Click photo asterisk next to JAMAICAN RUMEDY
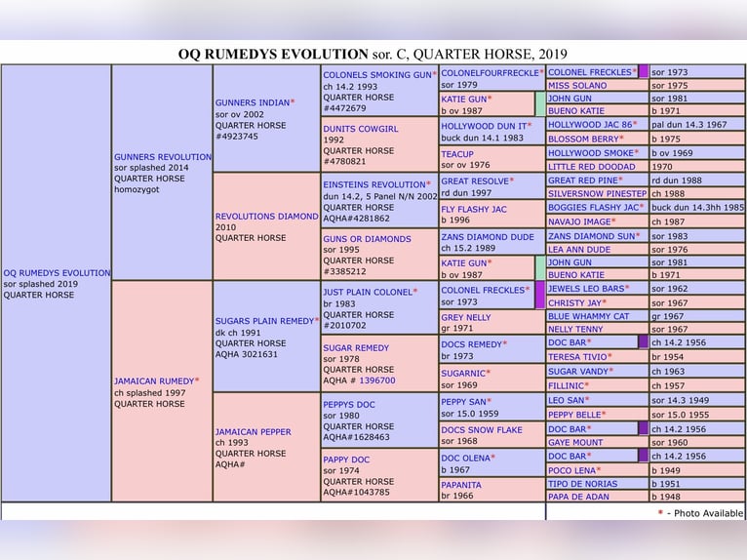 (x=197, y=380)
